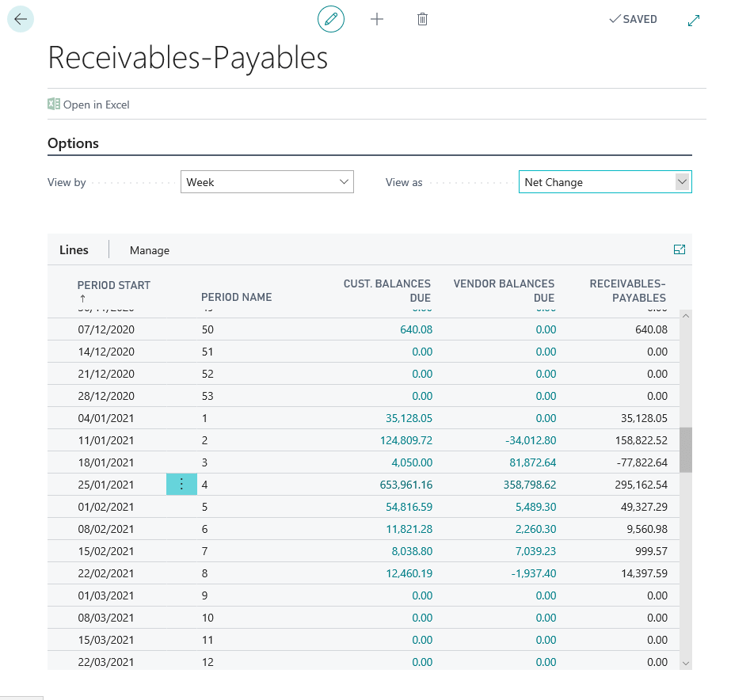
Task: Open customer balance 12,460.19 link
Action: (x=409, y=574)
